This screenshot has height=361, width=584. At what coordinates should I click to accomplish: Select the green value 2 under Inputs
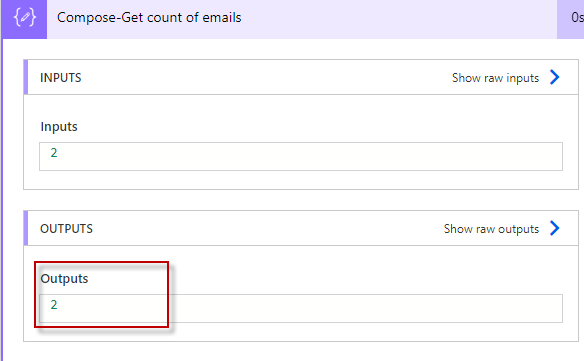click(x=54, y=153)
